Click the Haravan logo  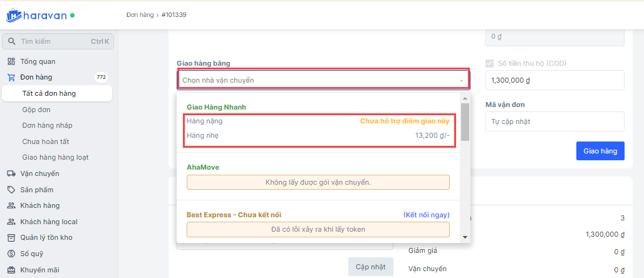[x=36, y=16]
